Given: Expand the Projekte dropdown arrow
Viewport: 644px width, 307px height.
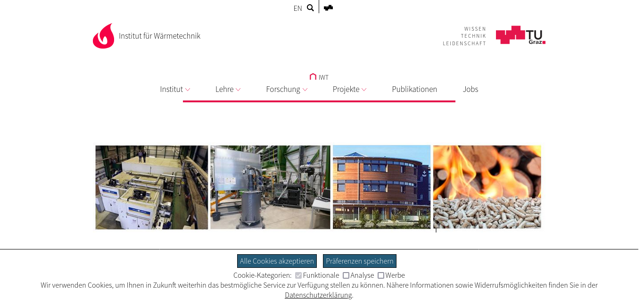Looking at the screenshot, I should 364,90.
